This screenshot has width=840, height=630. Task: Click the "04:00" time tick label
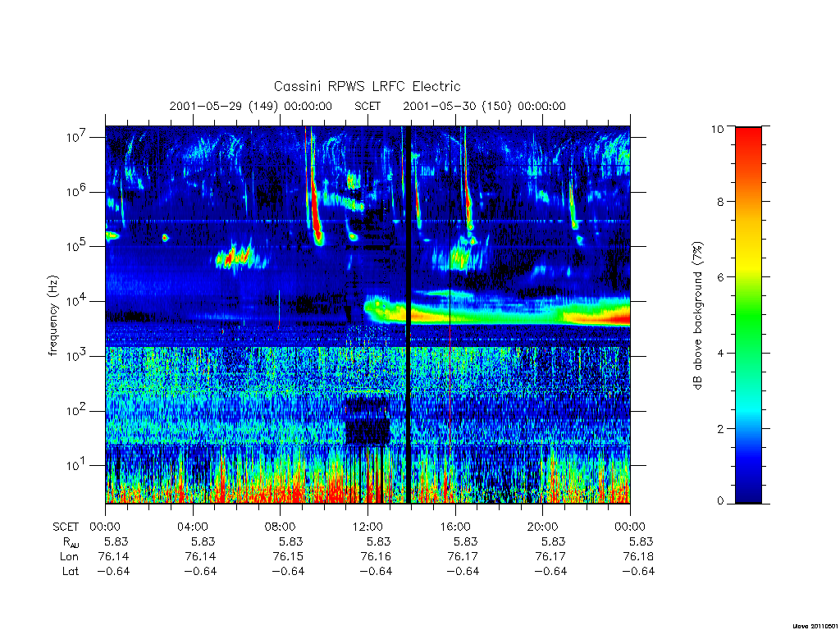pyautogui.click(x=193, y=527)
